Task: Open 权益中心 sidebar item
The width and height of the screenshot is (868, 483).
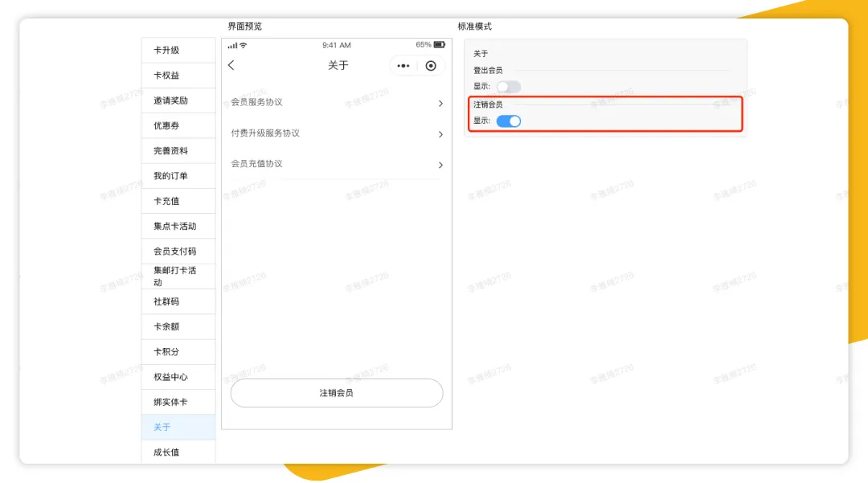Action: point(178,378)
